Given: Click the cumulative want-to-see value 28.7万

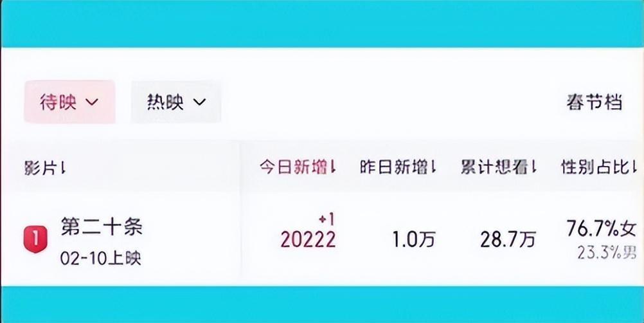Looking at the screenshot, I should 508,240.
